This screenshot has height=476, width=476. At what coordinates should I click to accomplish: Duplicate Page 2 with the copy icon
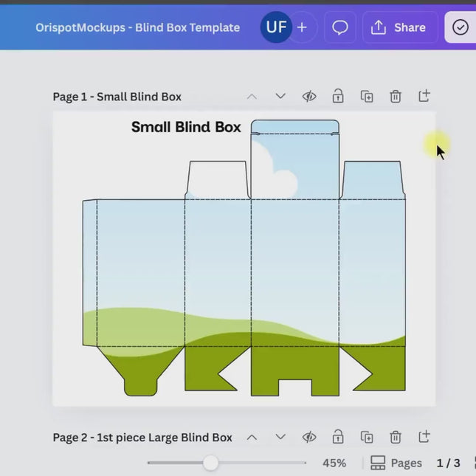pos(367,438)
